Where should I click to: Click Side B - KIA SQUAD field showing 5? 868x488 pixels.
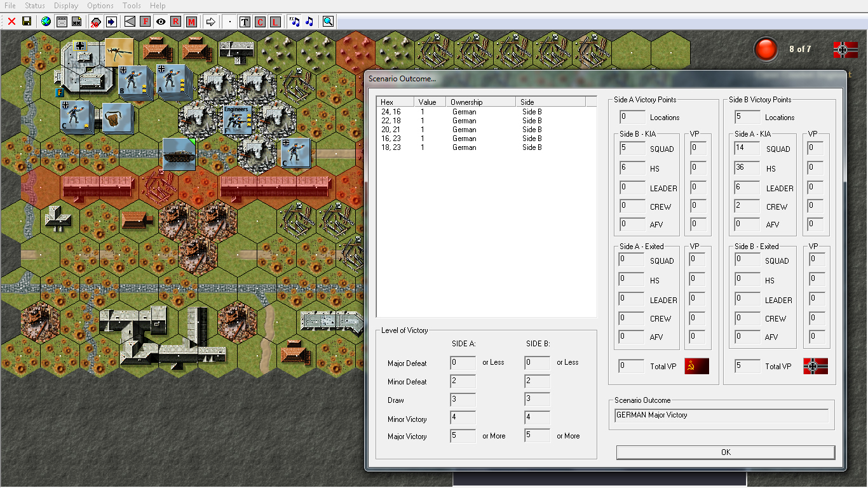pyautogui.click(x=632, y=149)
